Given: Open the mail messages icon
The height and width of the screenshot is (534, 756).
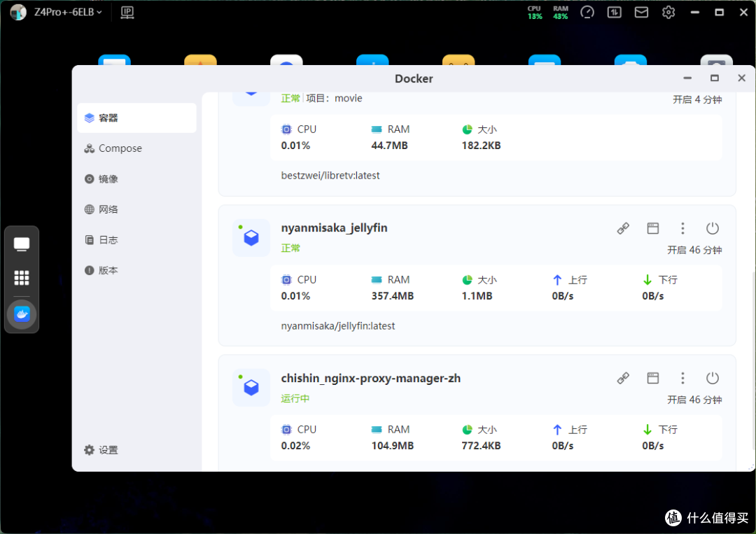Looking at the screenshot, I should pyautogui.click(x=641, y=13).
